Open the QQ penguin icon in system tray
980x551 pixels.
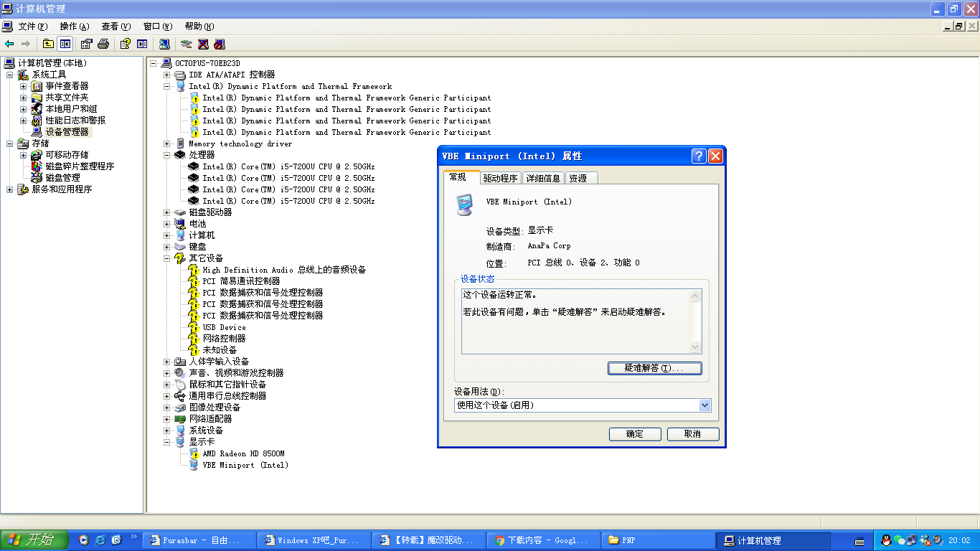coord(886,540)
